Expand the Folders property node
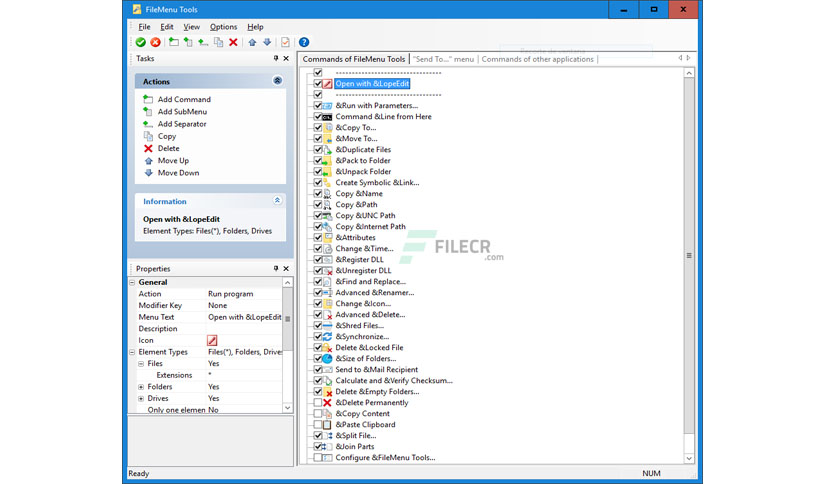The image size is (836, 484). (141, 386)
